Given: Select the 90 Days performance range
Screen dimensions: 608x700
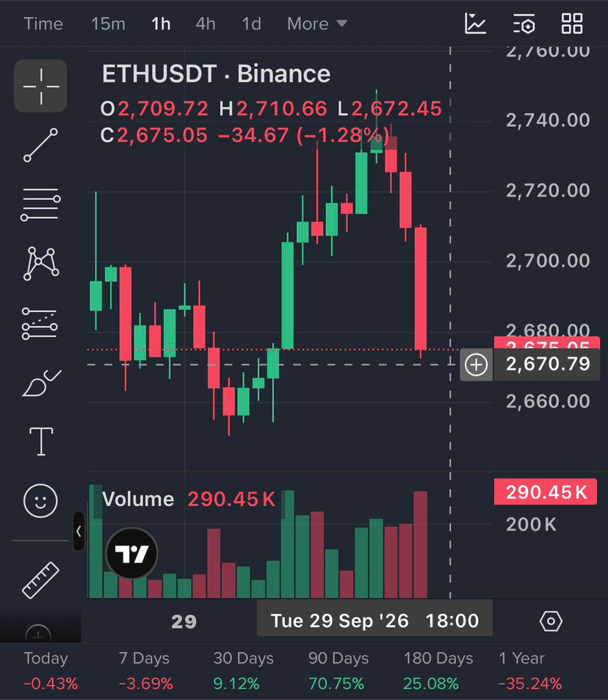Looking at the screenshot, I should click(x=339, y=671).
